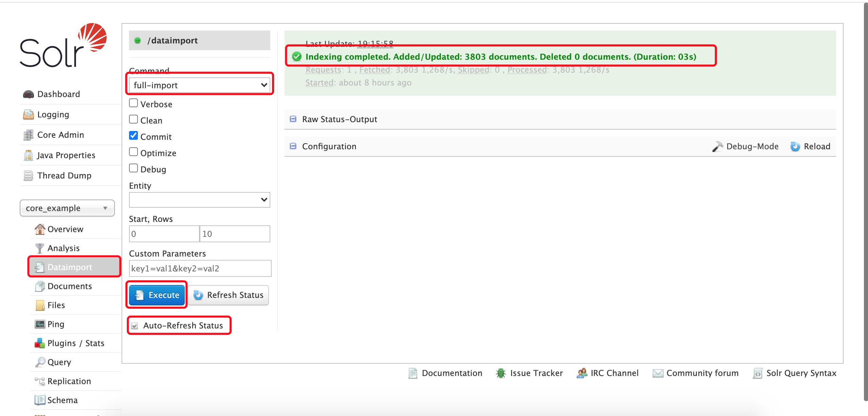
Task: Open the IRC Channel link
Action: (608, 373)
